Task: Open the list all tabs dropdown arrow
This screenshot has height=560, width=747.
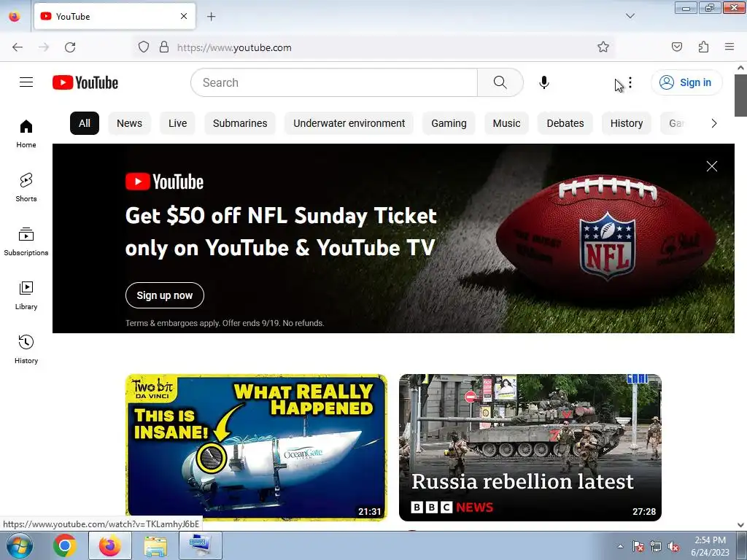Action: (630, 16)
